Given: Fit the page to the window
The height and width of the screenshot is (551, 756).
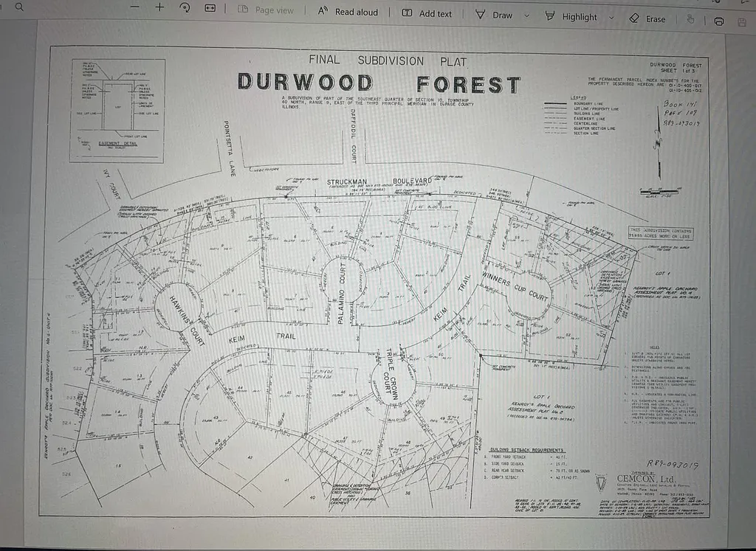Looking at the screenshot, I should (x=210, y=7).
